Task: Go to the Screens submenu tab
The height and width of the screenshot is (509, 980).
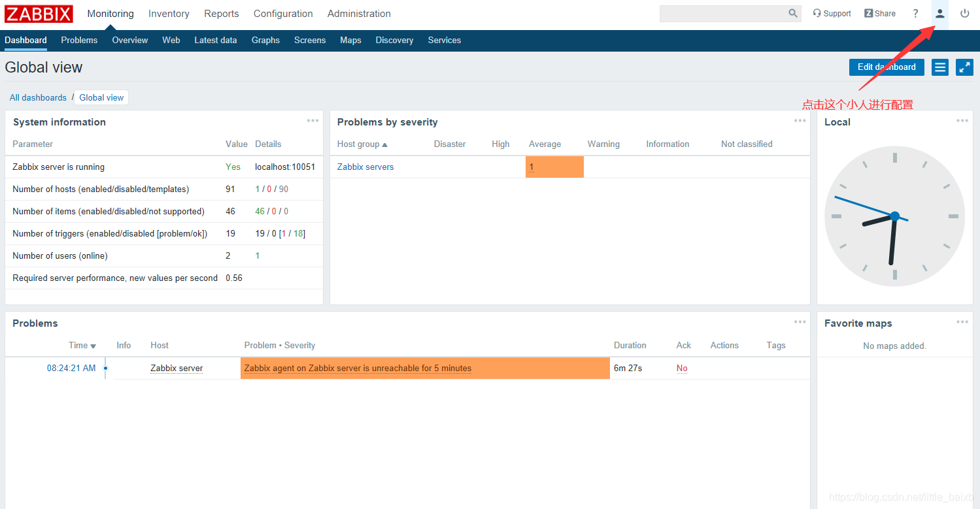Action: [310, 41]
